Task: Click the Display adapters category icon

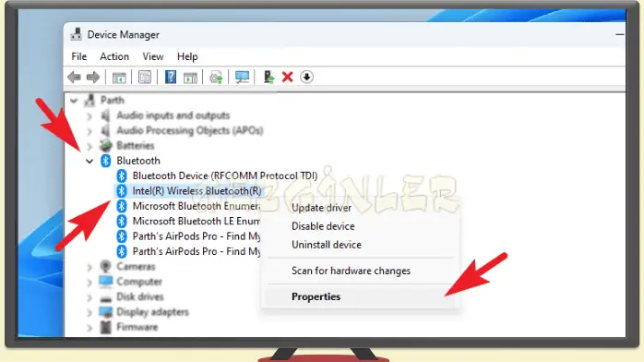Action: 105,312
